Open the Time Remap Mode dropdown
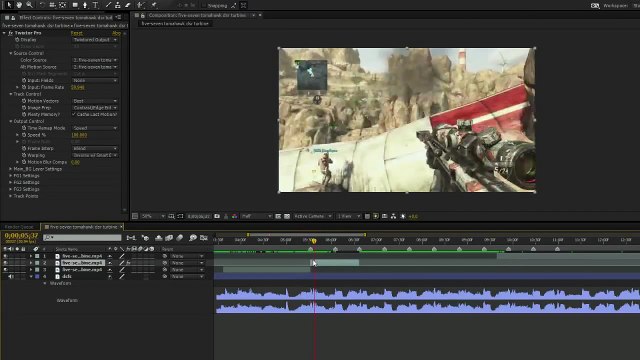Viewport: 640px width, 360px height. coord(95,128)
